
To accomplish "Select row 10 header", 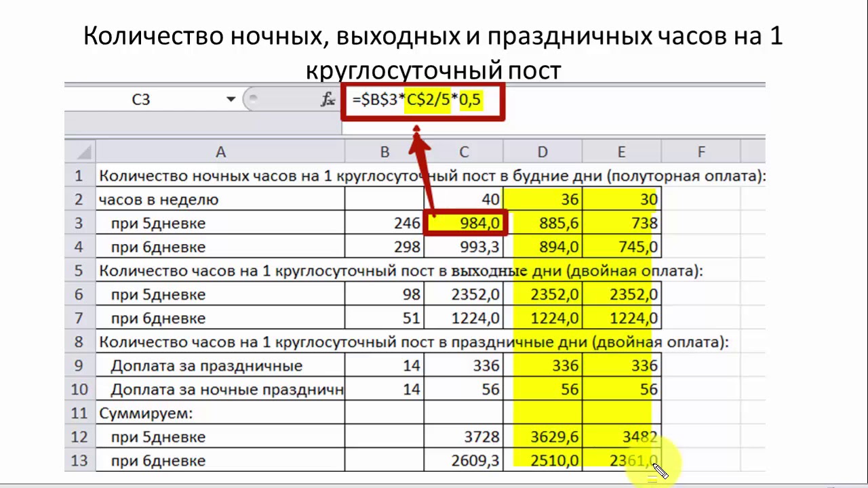I will tap(81, 389).
